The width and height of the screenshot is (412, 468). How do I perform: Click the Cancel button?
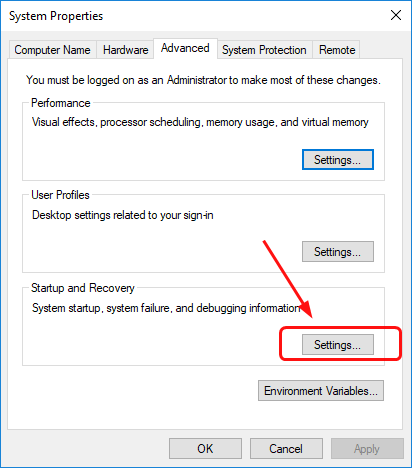click(286, 449)
